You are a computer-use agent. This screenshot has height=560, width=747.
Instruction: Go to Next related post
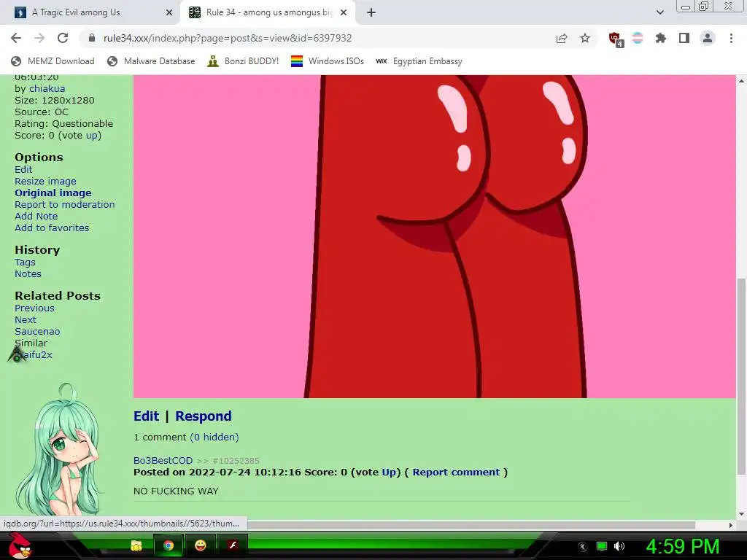[26, 320]
